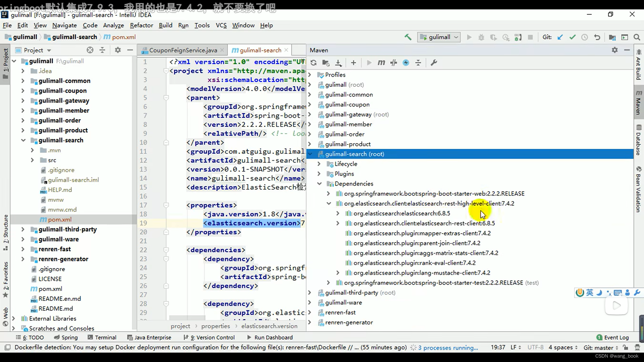Click the Git commit checkmark icon

(x=572, y=37)
